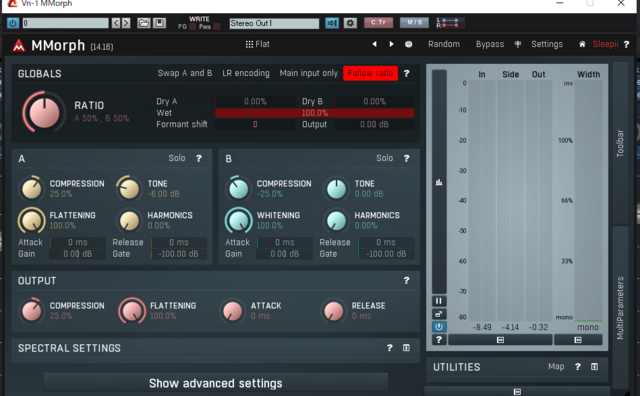
Task: Click the Dry A value field
Action: click(255, 101)
